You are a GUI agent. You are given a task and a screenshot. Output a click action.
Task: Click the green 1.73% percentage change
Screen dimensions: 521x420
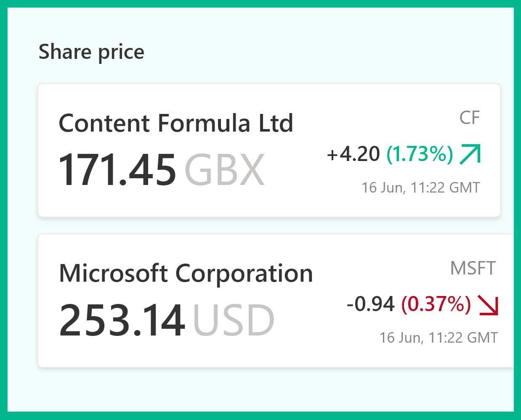[x=420, y=154]
